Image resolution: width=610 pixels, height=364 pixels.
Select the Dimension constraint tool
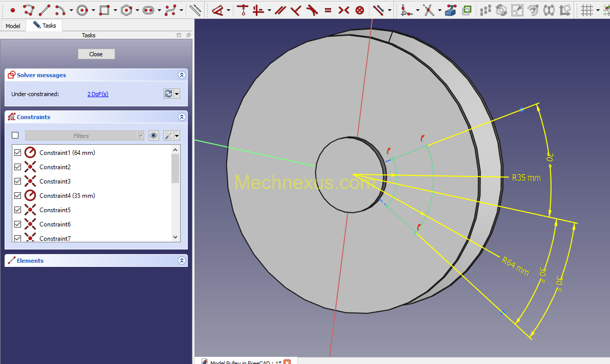218,10
